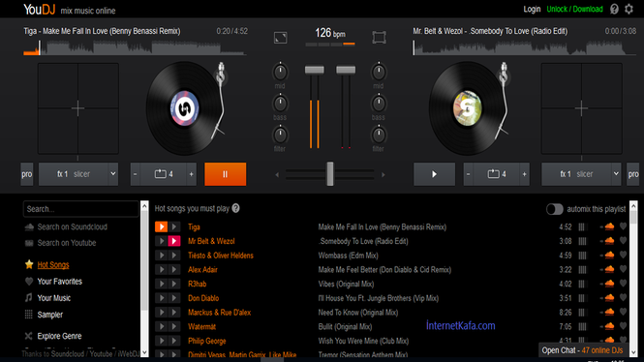Click left deck mid knob
This screenshot has height=362, width=644.
(280, 73)
